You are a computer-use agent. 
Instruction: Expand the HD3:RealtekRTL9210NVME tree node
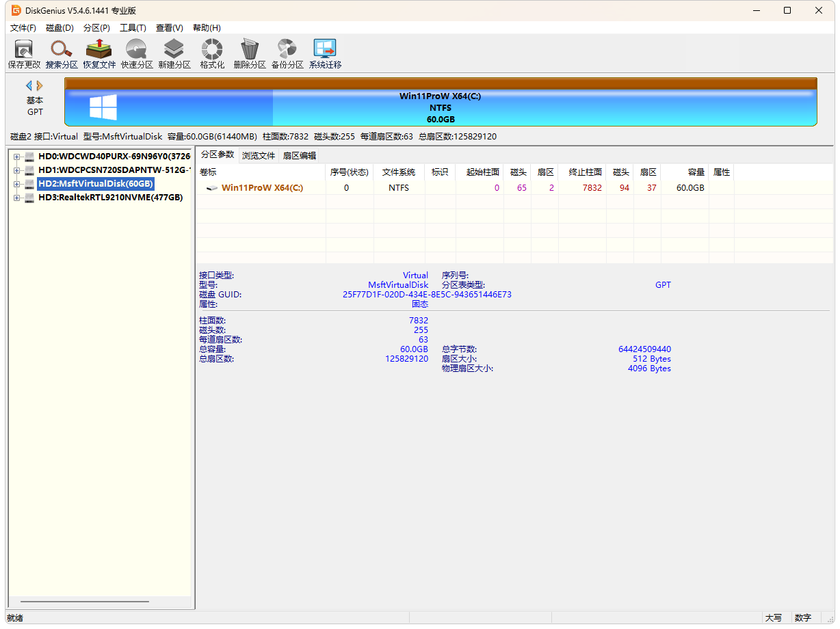[x=16, y=198]
